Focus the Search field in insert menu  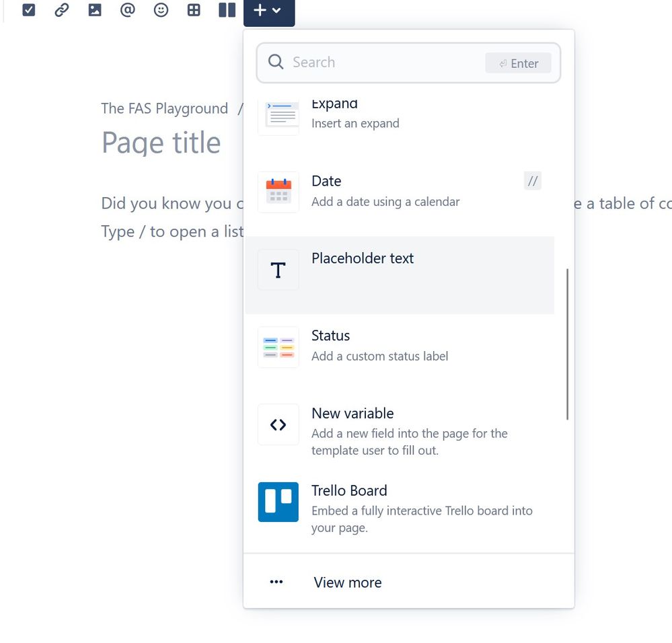[x=408, y=63]
